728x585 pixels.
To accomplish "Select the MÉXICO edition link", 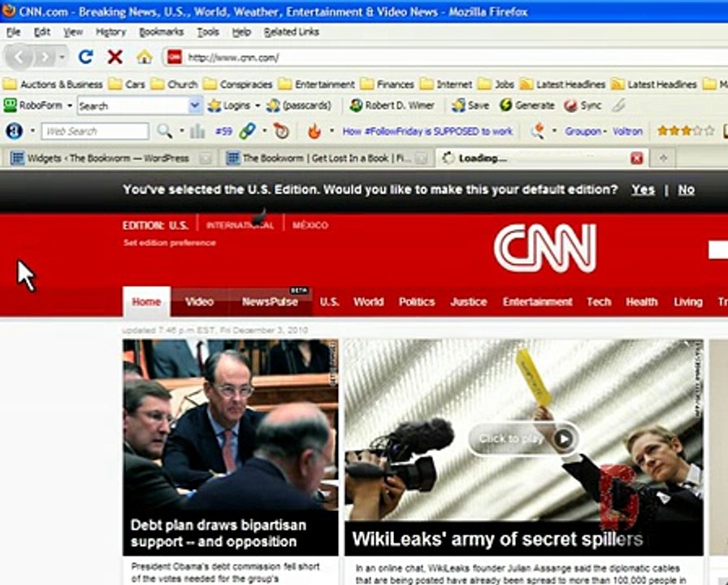I will pos(310,225).
